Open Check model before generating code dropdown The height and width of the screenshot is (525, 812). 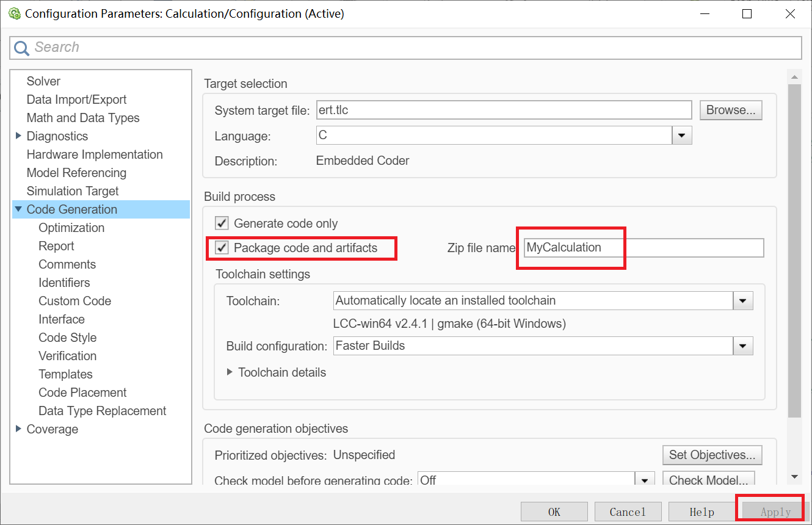645,480
